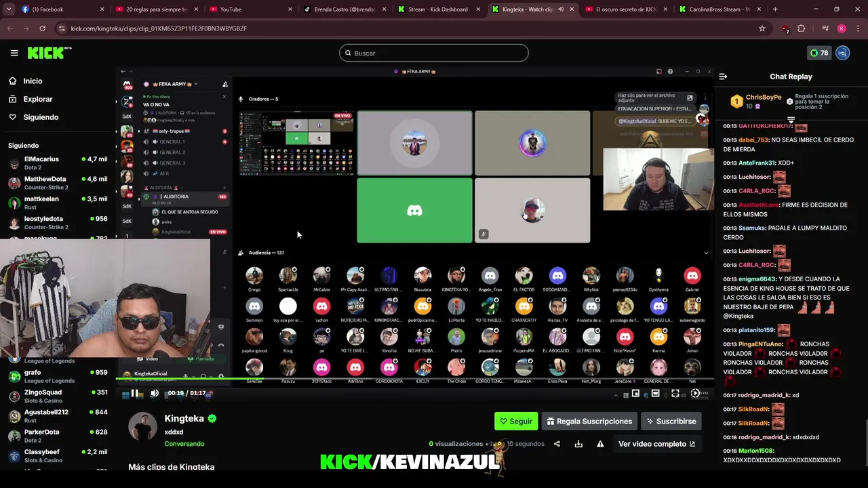Click Kingteka's verified badge
The width and height of the screenshot is (868, 488).
(x=212, y=419)
